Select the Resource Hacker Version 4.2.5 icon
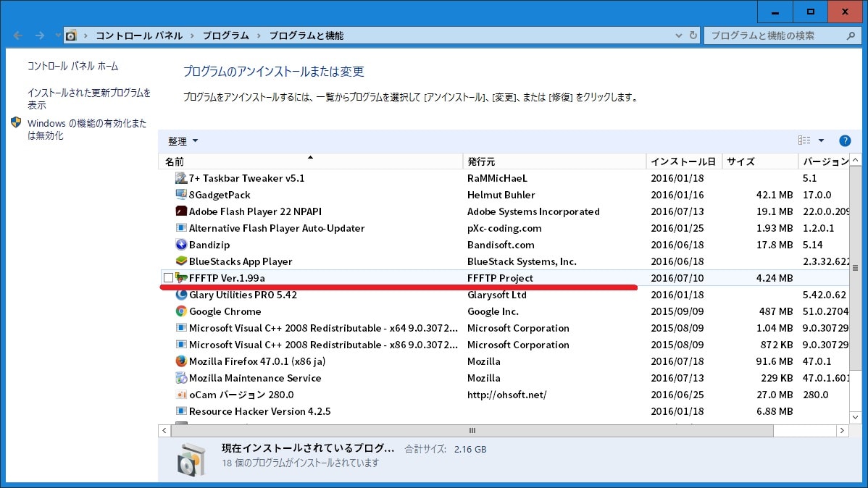Viewport: 868px width, 488px height. click(x=181, y=411)
